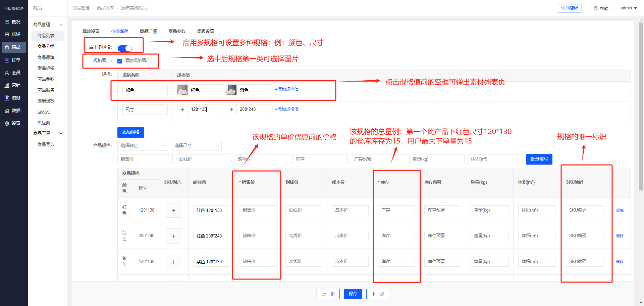The height and width of the screenshot is (306, 644).
Task: Open 订单 orders in the sidebar
Action: click(x=7, y=60)
